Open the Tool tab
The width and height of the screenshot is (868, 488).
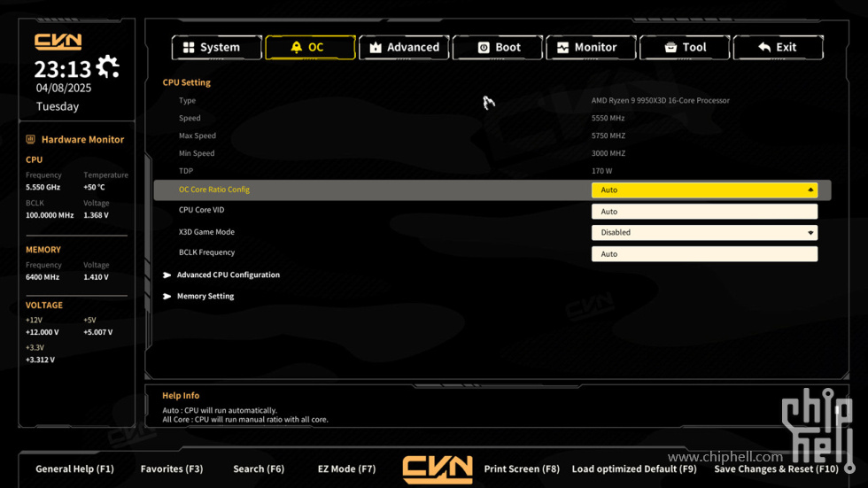coord(685,48)
